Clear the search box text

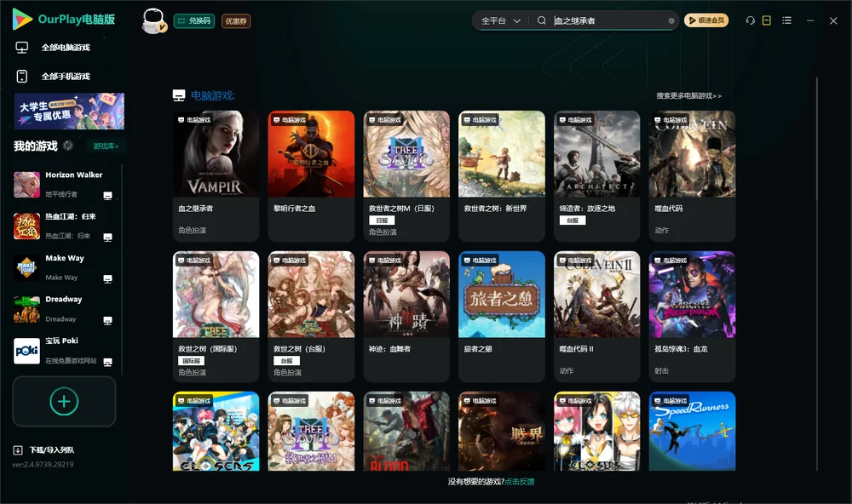pyautogui.click(x=671, y=21)
